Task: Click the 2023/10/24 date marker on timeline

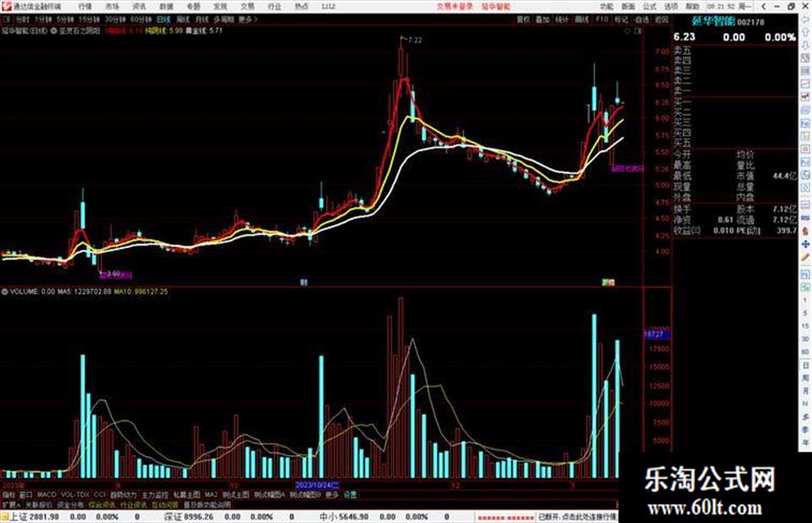Action: coord(317,486)
